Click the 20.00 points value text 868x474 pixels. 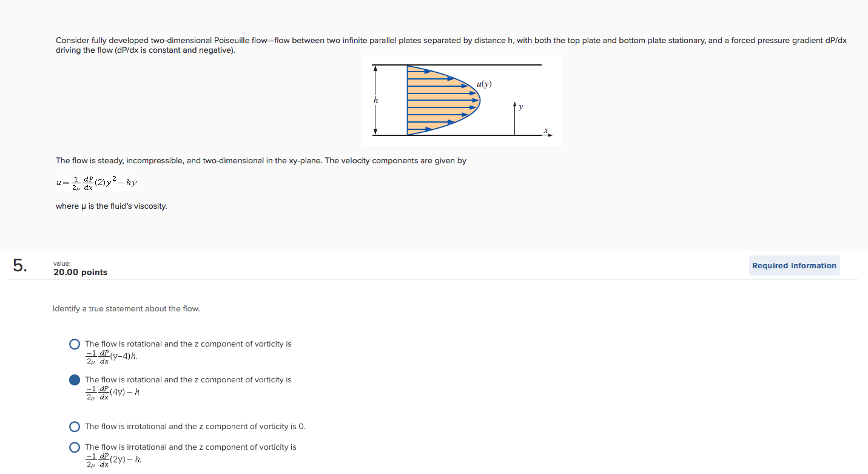[x=80, y=273]
